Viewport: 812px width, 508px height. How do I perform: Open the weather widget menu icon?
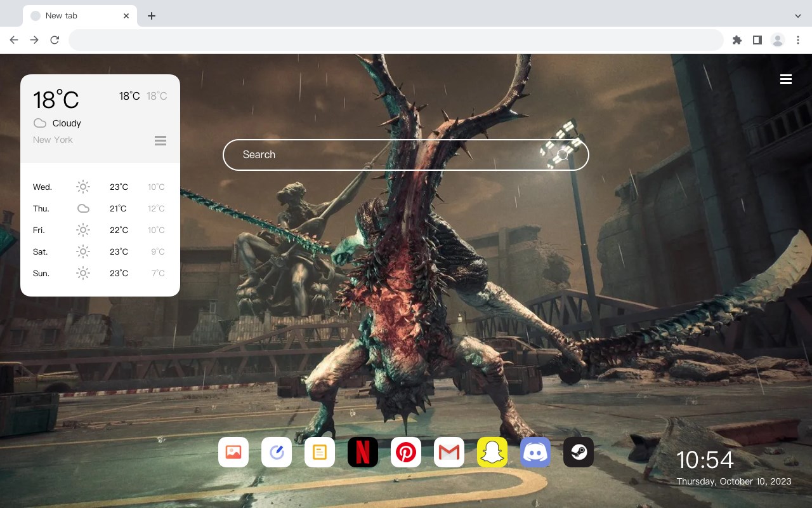(x=160, y=140)
